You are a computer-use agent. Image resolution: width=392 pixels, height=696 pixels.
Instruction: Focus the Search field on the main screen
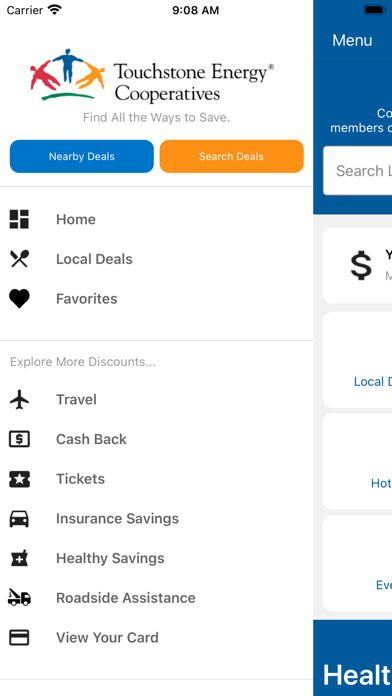(357, 170)
